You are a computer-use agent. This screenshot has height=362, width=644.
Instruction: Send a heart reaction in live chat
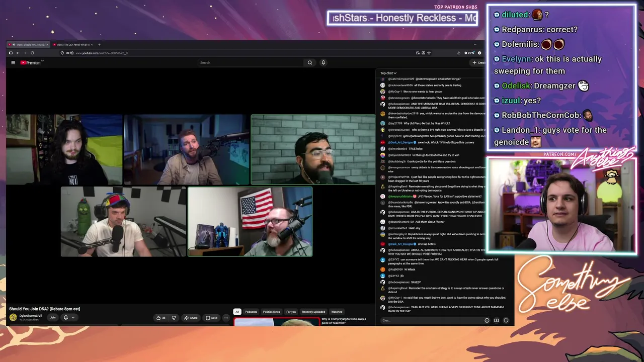[506, 320]
